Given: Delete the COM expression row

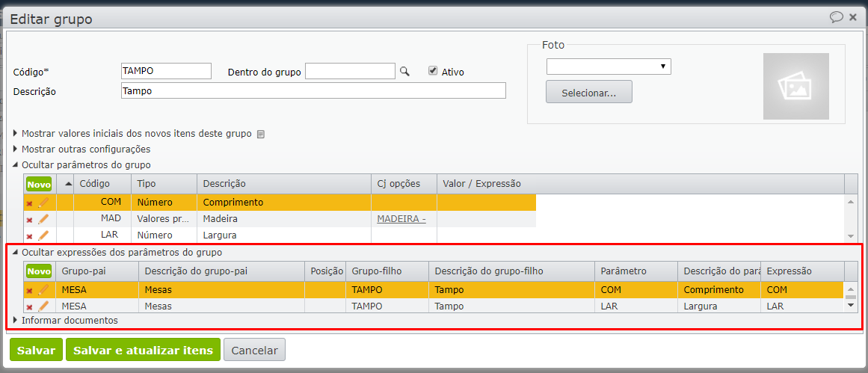Looking at the screenshot, I should click(29, 291).
